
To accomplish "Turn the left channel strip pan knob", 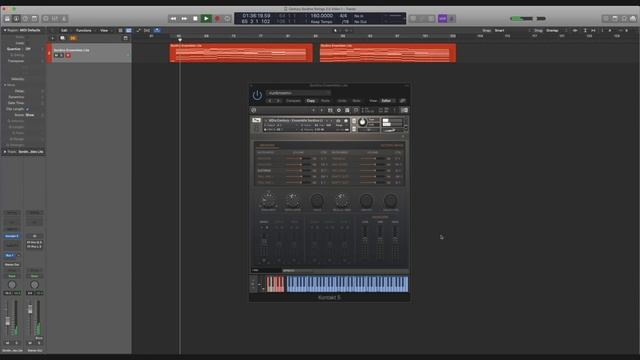I will point(12,285).
